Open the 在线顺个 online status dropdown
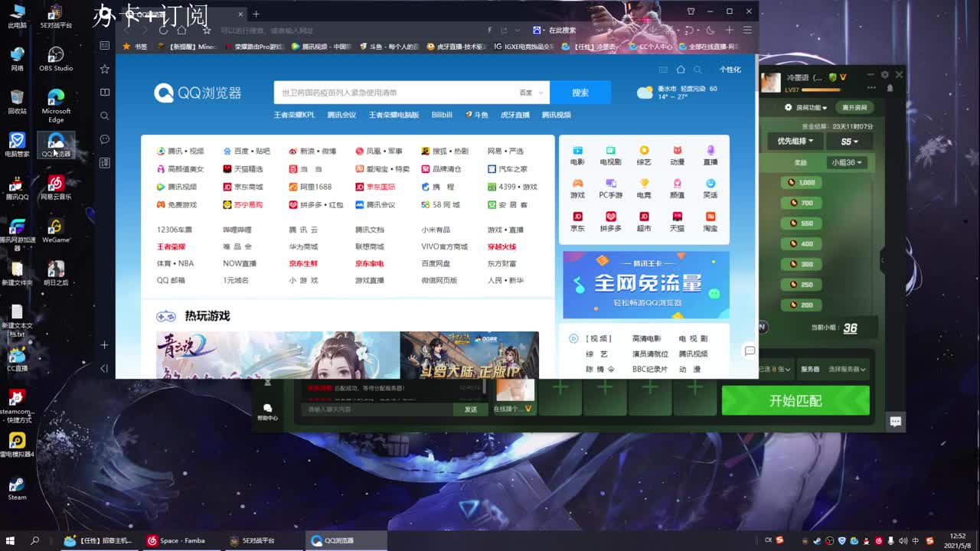Screen dimensions: 980x551 click(512, 409)
